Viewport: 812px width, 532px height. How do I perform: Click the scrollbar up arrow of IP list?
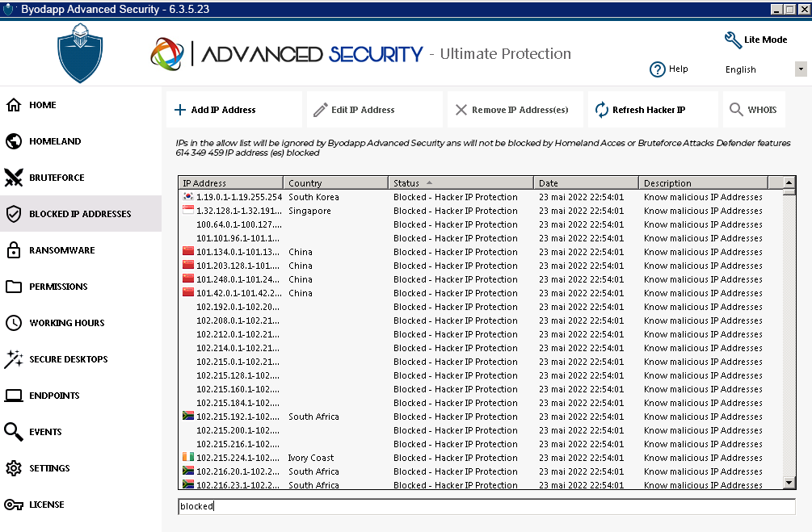tap(789, 182)
